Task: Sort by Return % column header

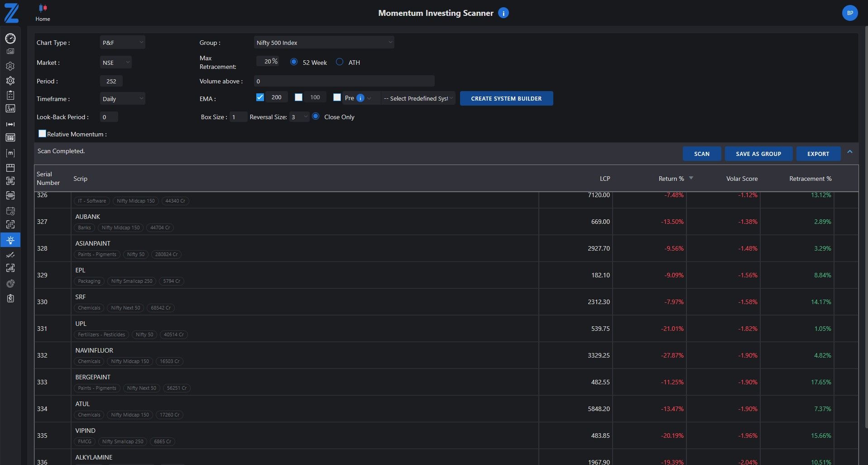Action: (x=671, y=179)
